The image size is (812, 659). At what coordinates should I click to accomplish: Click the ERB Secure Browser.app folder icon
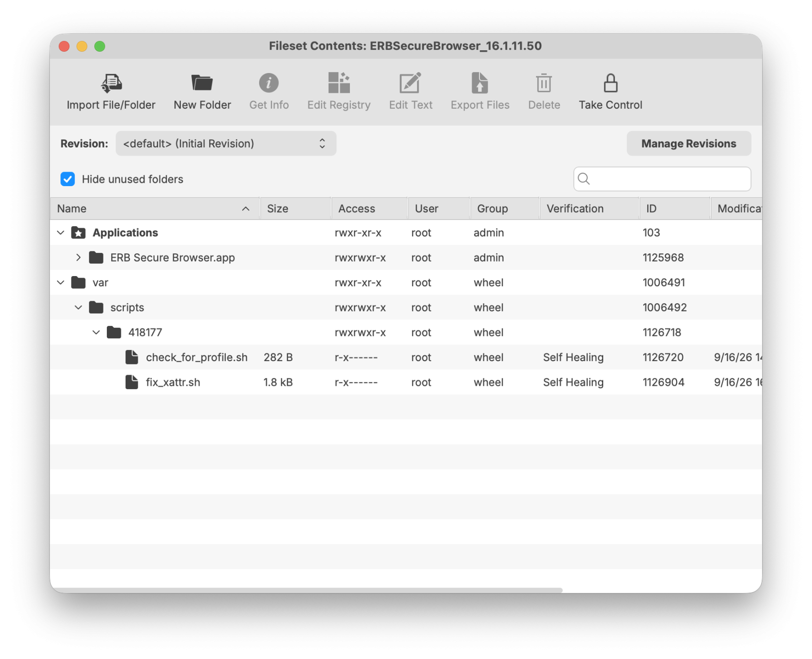(x=96, y=258)
